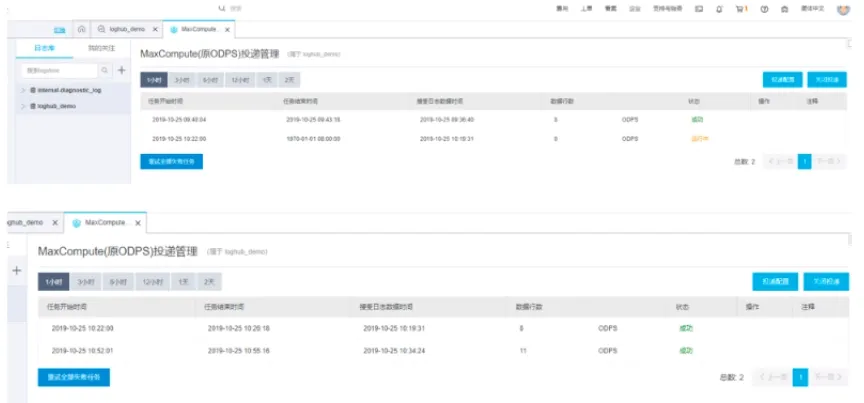The width and height of the screenshot is (864, 403).
Task: Select 1小时 range in upper view
Action: click(x=154, y=80)
